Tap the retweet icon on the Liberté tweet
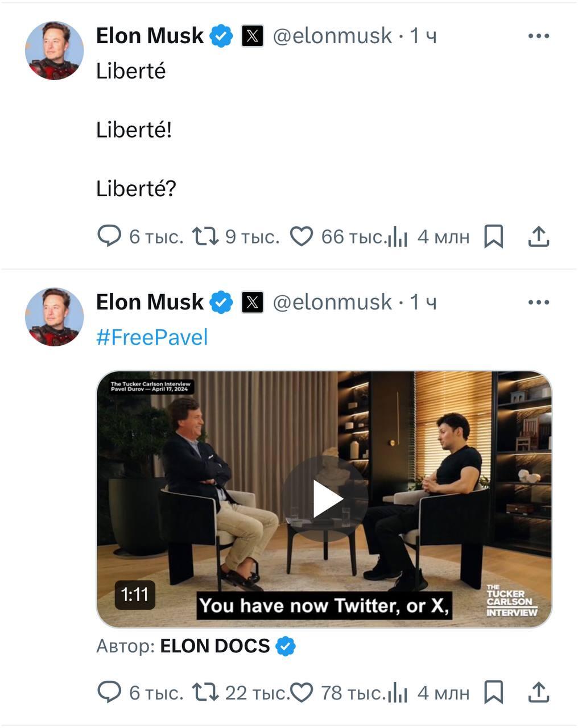 pos(205,236)
